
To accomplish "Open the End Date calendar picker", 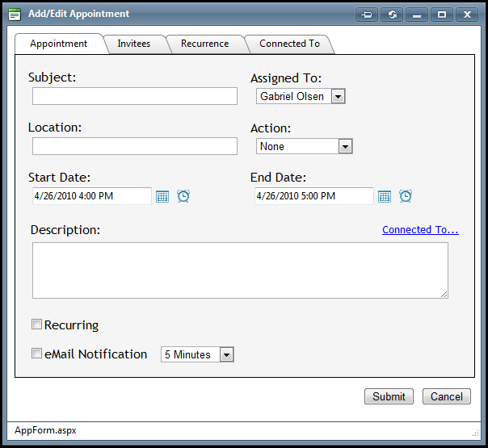I will 385,196.
